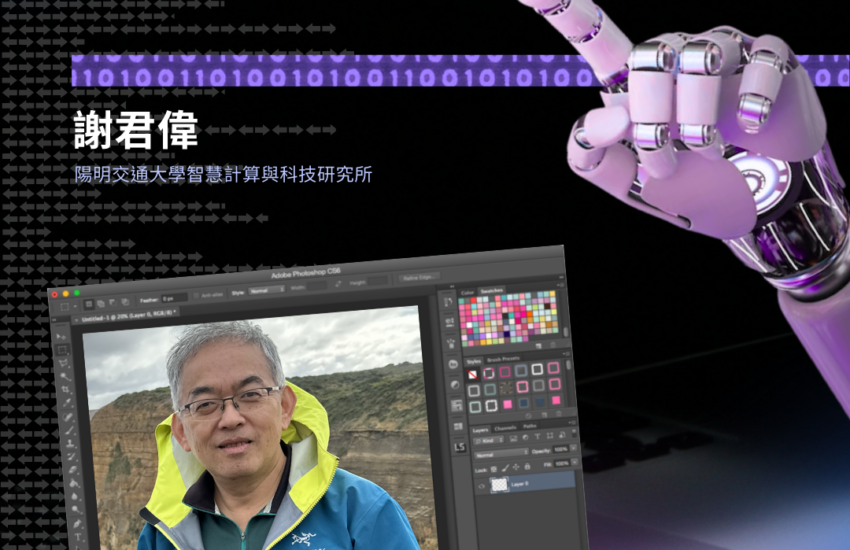The image size is (850, 550).
Task: Open the History panel icon in collapsed dock
Action: point(449,301)
